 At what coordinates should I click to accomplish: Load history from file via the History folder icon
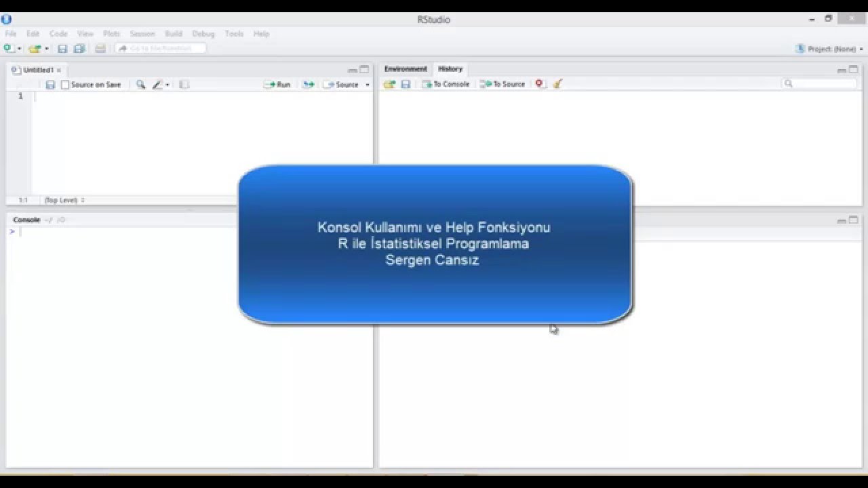click(x=389, y=84)
